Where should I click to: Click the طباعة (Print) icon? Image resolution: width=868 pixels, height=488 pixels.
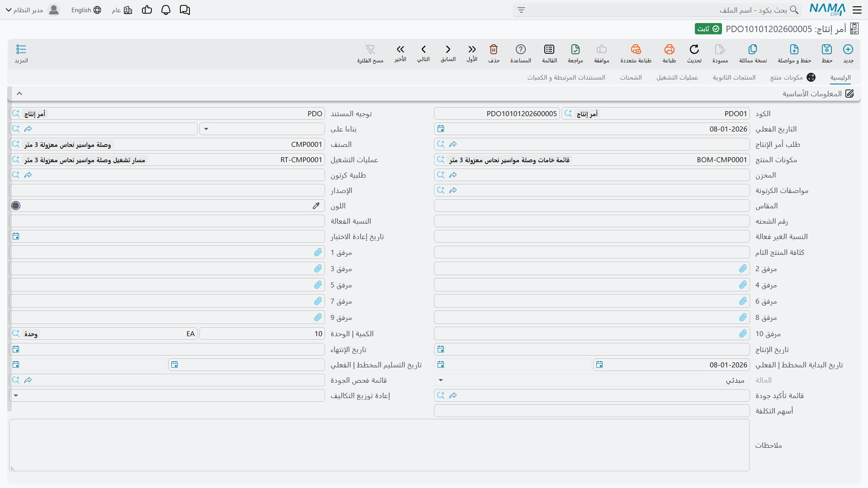[670, 49]
